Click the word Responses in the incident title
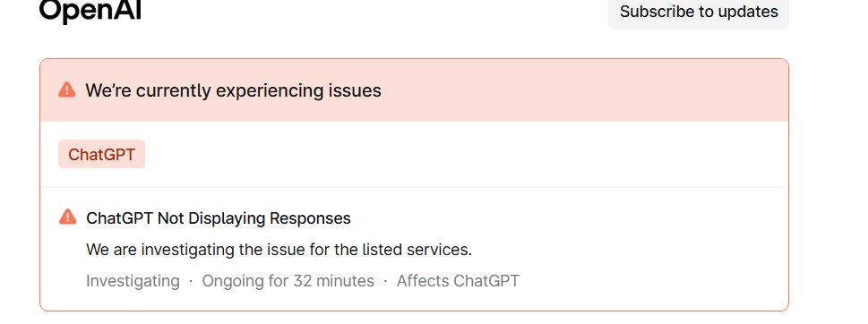This screenshot has width=868, height=324. coord(310,218)
